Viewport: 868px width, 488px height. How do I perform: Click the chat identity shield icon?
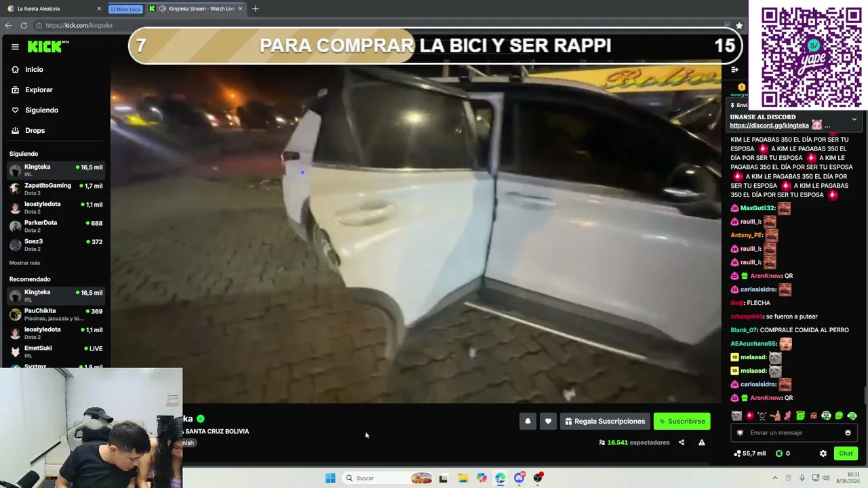point(740,432)
